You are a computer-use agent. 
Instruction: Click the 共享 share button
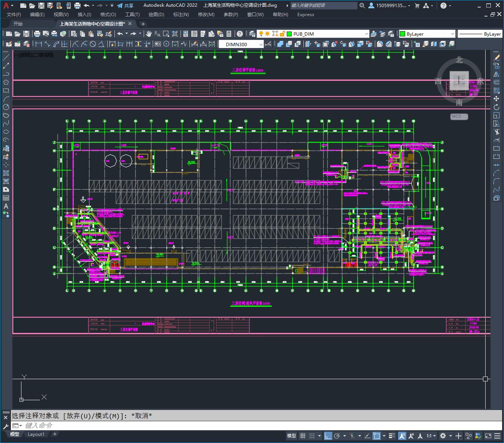pos(125,6)
